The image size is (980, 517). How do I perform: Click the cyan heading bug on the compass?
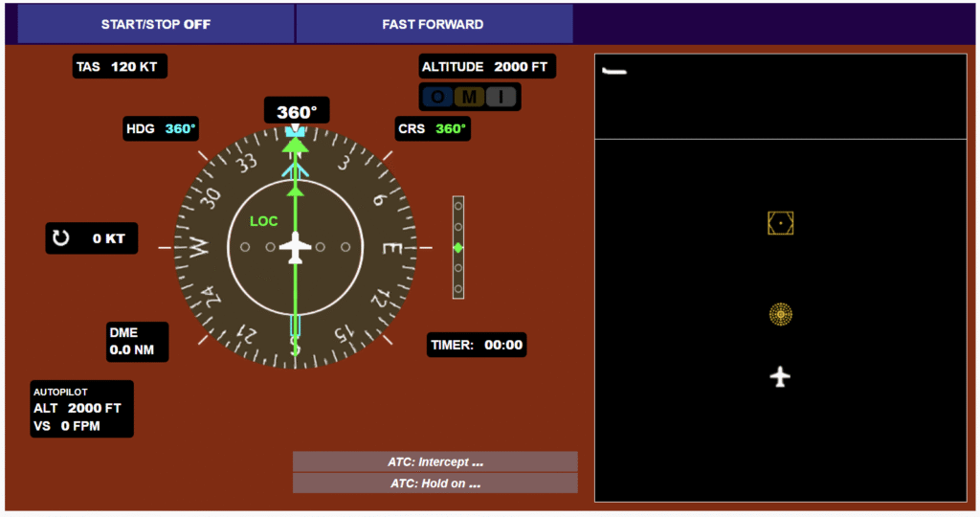click(296, 171)
